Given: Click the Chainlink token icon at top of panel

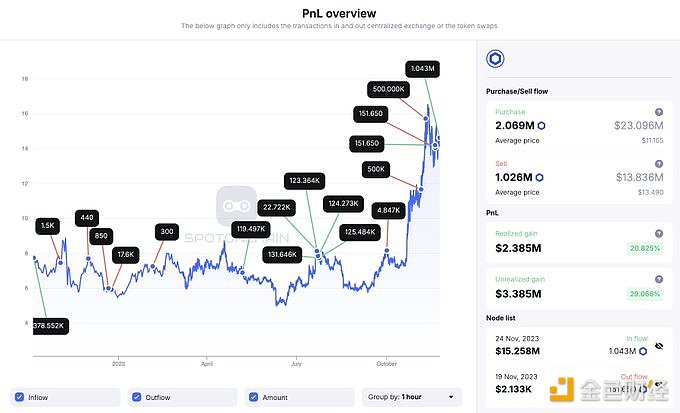Looking at the screenshot, I should point(495,59).
